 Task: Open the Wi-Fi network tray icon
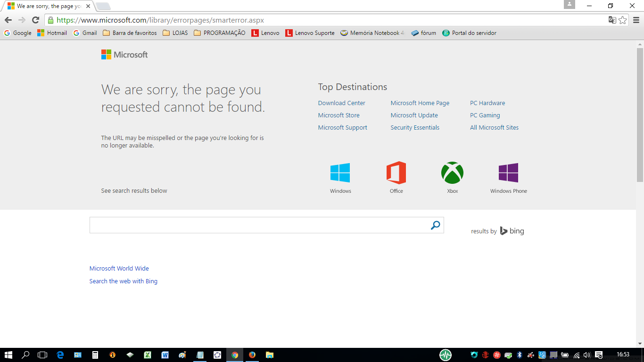(576, 355)
